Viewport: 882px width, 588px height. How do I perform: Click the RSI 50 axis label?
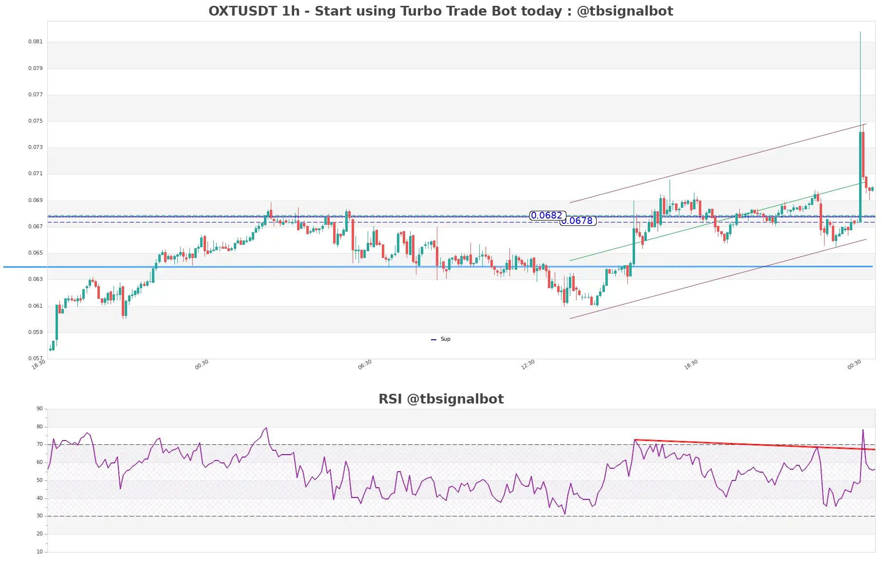(40, 480)
